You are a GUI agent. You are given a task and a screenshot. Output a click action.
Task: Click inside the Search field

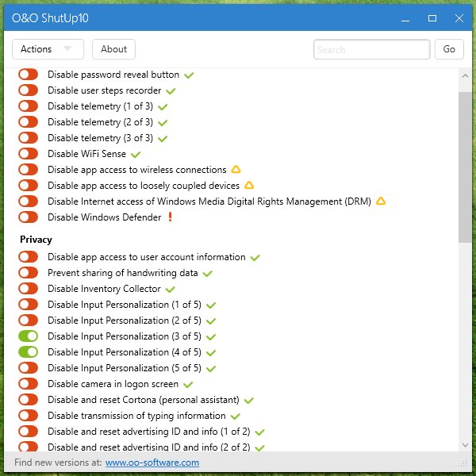[372, 49]
